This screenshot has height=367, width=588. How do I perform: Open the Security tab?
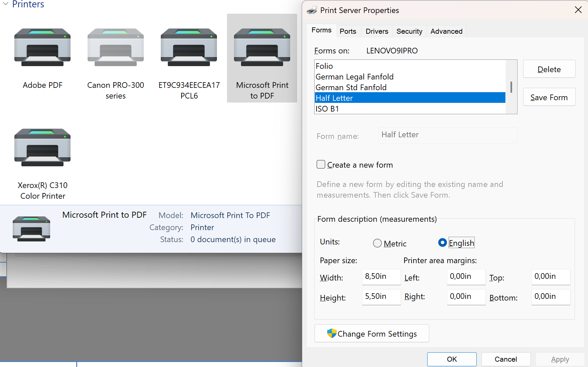pyautogui.click(x=409, y=31)
